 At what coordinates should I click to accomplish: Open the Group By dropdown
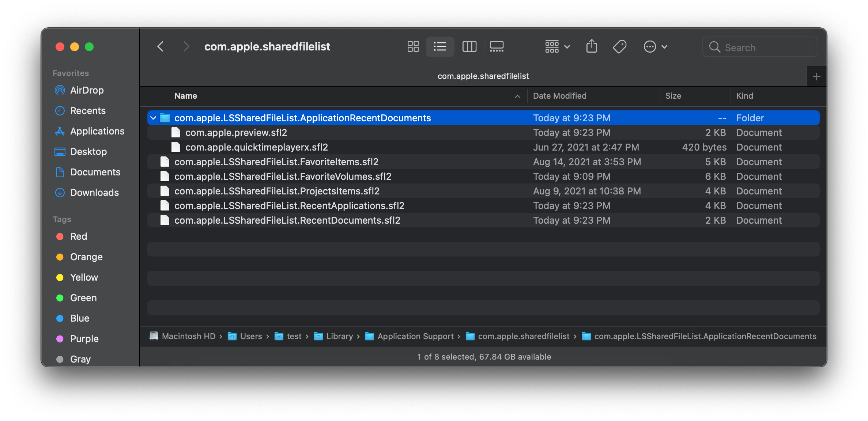click(x=557, y=47)
